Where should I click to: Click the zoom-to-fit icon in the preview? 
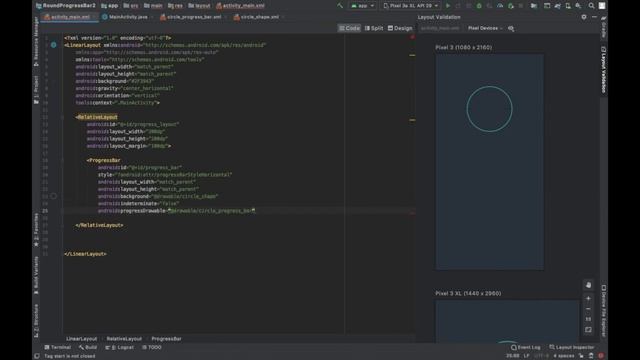click(588, 329)
